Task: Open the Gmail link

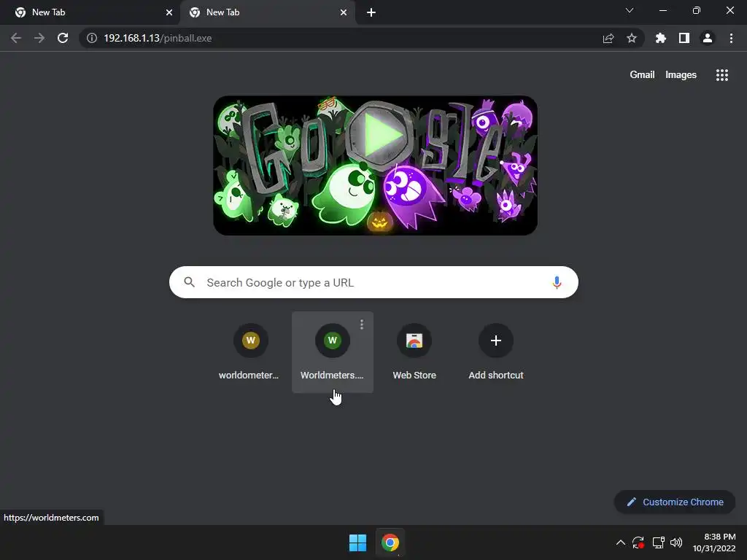Action: click(642, 75)
